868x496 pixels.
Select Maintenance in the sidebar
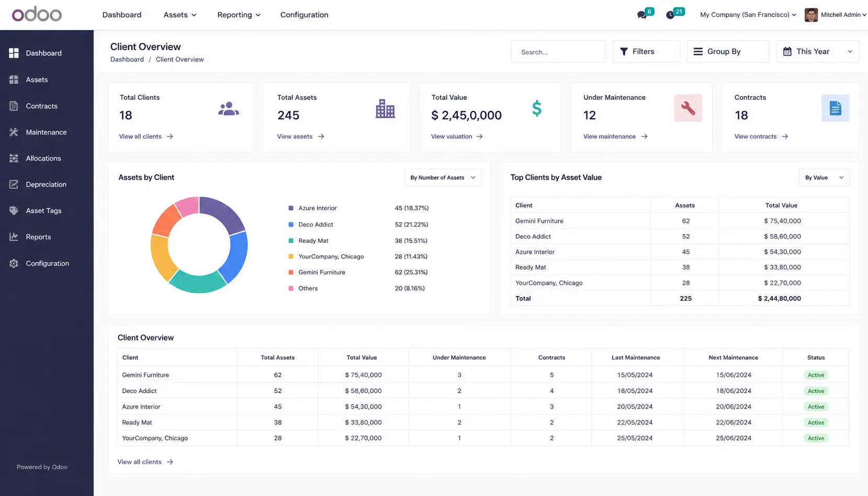46,132
